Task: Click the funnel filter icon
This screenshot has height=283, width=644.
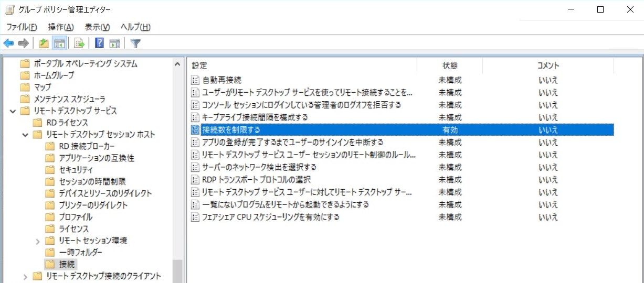Action: [x=135, y=43]
